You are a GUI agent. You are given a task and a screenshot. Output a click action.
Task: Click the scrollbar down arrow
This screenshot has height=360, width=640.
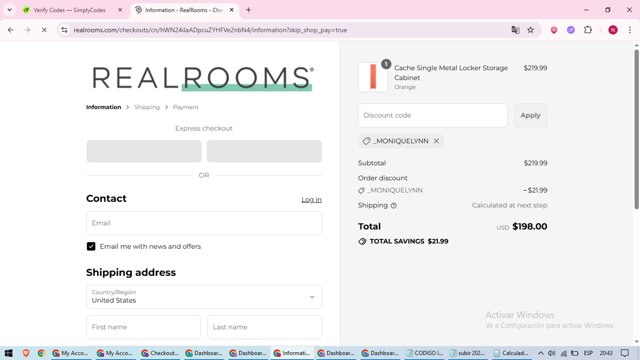(636, 342)
